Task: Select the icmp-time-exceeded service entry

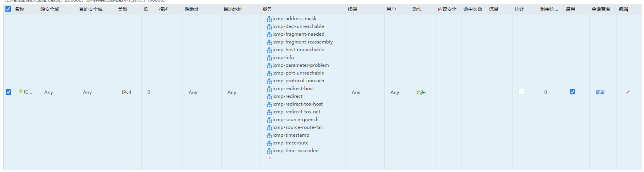Action: point(295,151)
